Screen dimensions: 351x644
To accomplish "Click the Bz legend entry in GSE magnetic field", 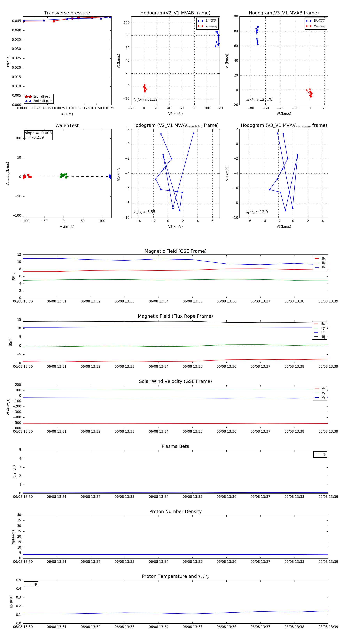I will click(320, 267).
